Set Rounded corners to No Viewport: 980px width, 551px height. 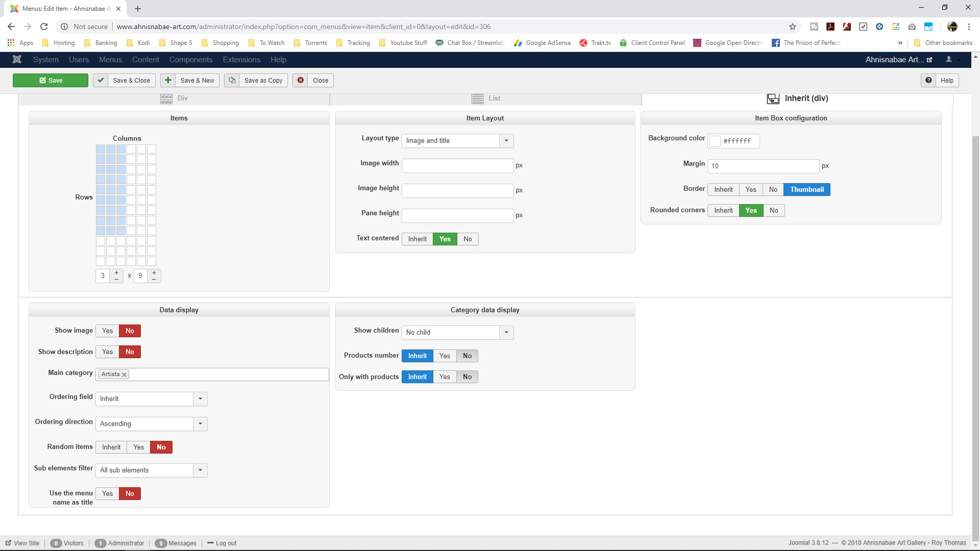coord(774,210)
